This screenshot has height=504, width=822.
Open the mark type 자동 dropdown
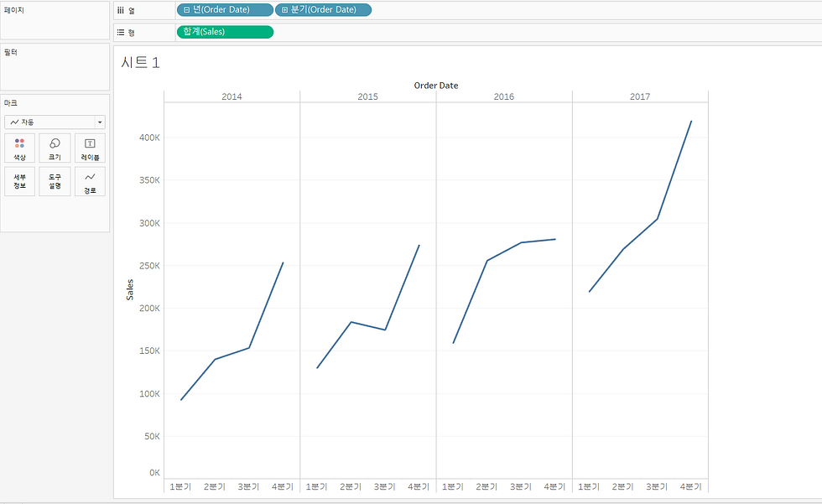[x=55, y=122]
